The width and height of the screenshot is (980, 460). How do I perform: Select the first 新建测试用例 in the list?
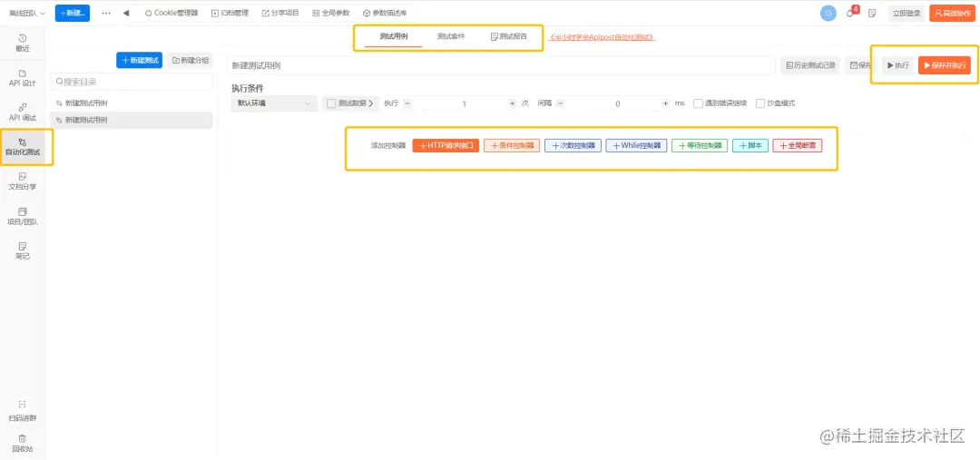(132, 103)
